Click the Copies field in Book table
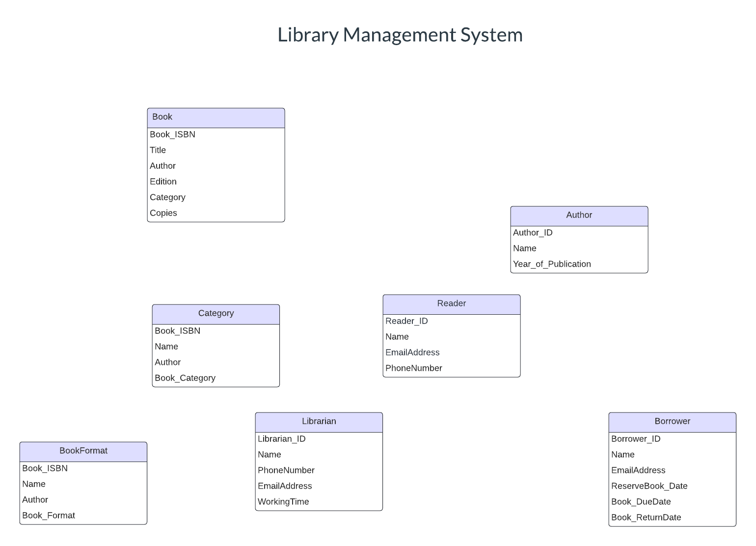 click(163, 213)
